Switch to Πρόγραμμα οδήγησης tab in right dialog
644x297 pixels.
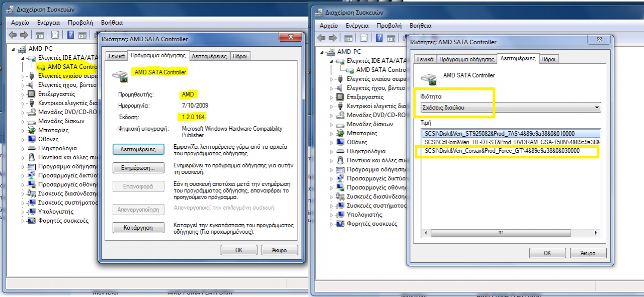coord(466,59)
